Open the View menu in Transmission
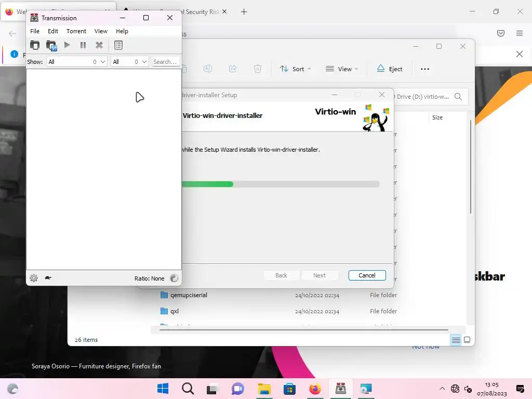Image resolution: width=532 pixels, height=399 pixels. [101, 31]
